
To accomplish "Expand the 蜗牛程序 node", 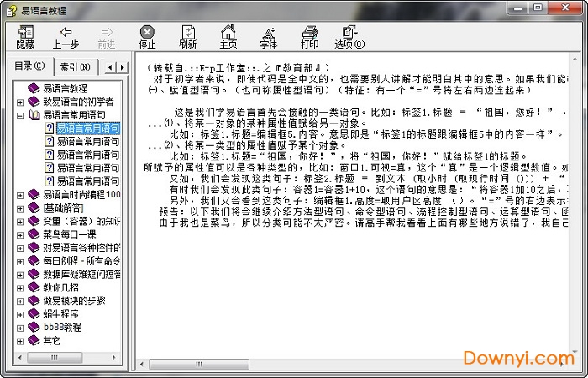I will [x=20, y=315].
